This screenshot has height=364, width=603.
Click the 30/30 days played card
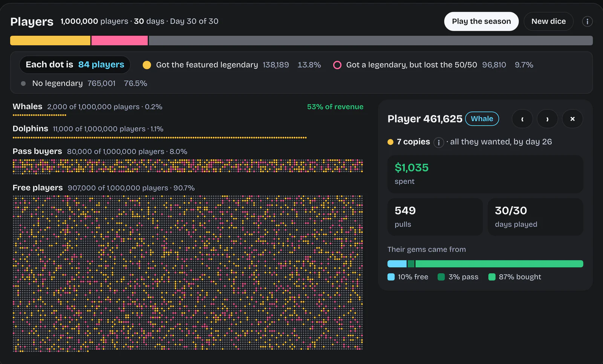pyautogui.click(x=536, y=217)
